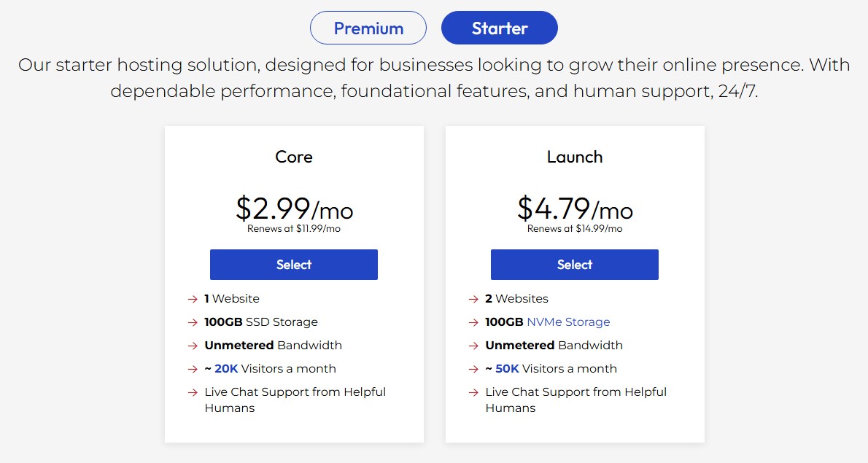Click the arrow beside 20K Visitors a month
This screenshot has height=463, width=868.
tap(193, 368)
